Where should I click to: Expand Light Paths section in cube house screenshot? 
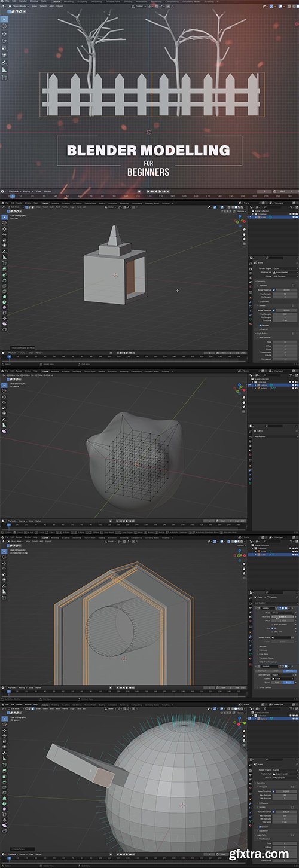click(261, 334)
